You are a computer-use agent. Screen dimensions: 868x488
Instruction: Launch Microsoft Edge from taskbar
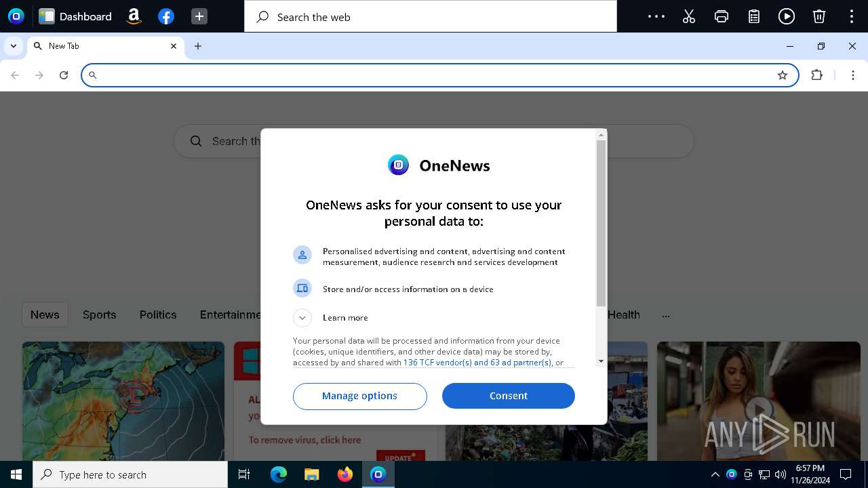point(279,474)
